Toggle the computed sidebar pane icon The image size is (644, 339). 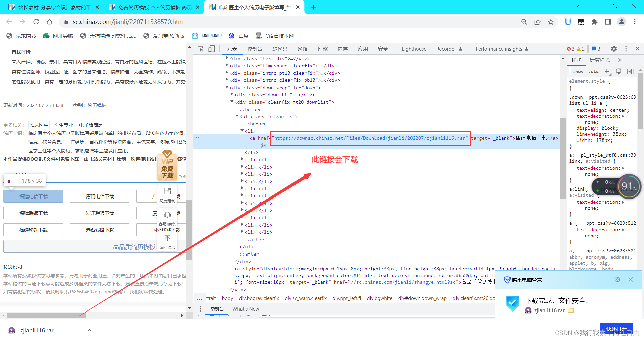[630, 71]
